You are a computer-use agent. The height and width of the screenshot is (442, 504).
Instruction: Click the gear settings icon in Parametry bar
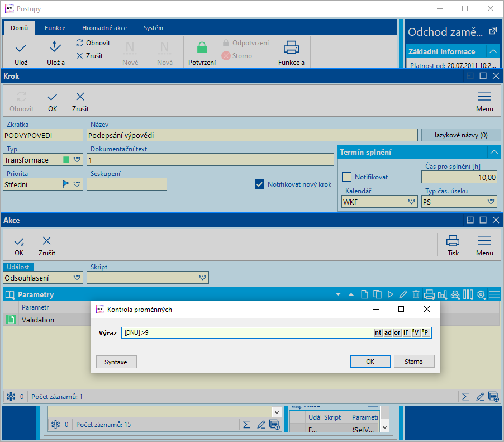pyautogui.click(x=481, y=294)
